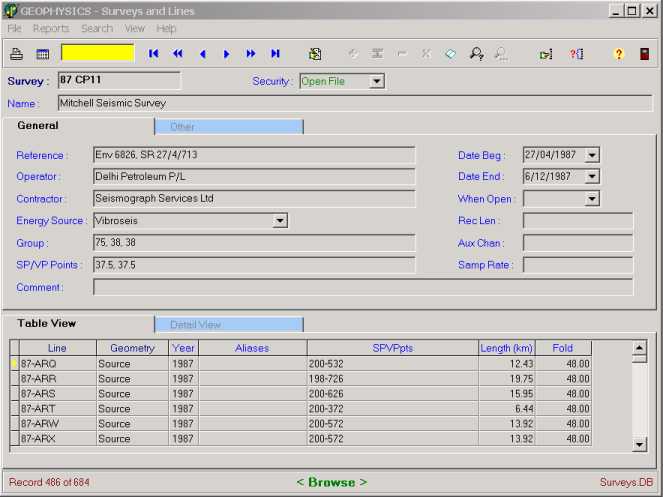Click the Group field

pyautogui.click(x=254, y=243)
